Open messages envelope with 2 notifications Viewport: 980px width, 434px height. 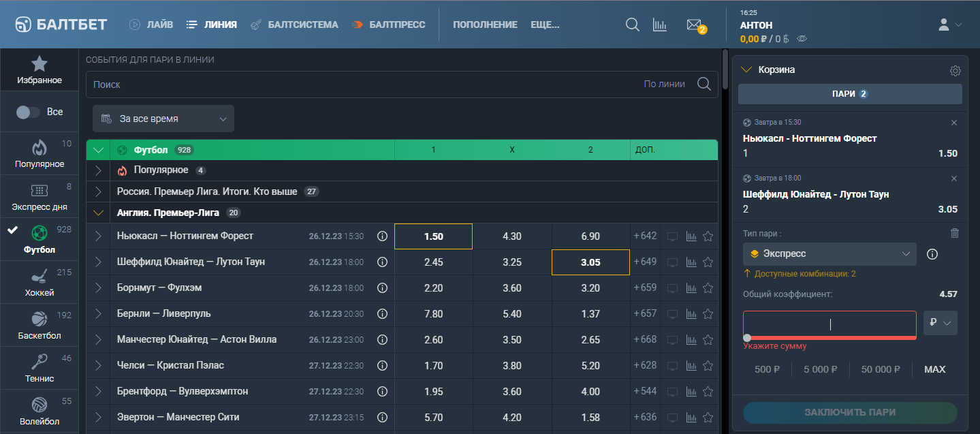pos(694,25)
